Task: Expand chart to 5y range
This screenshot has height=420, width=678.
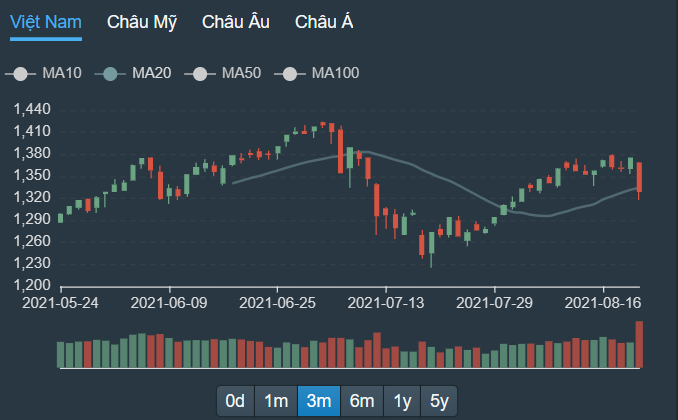Action: click(439, 401)
